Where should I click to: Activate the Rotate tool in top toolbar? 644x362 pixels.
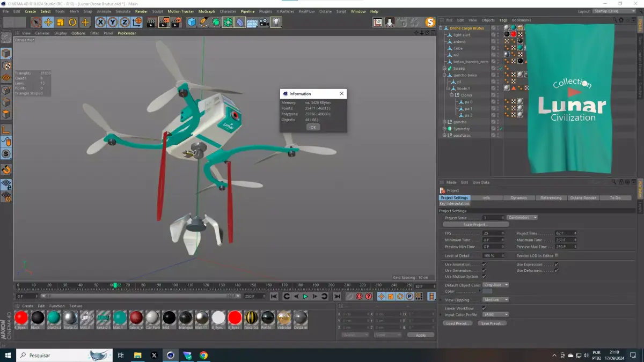pyautogui.click(x=72, y=22)
